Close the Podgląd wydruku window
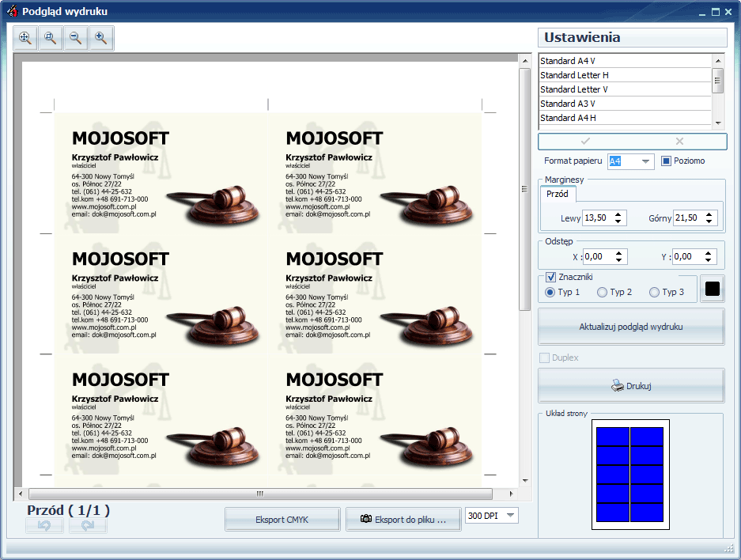The image size is (741, 560). (728, 12)
